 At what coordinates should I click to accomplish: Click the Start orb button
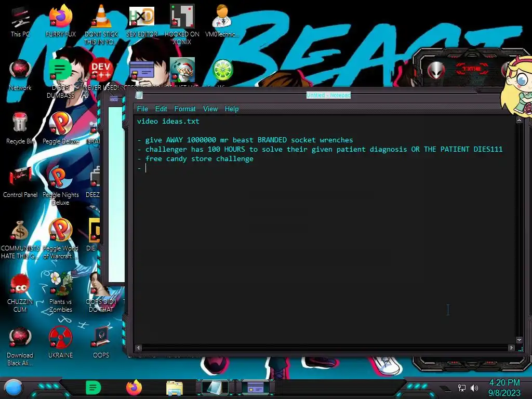(x=14, y=388)
